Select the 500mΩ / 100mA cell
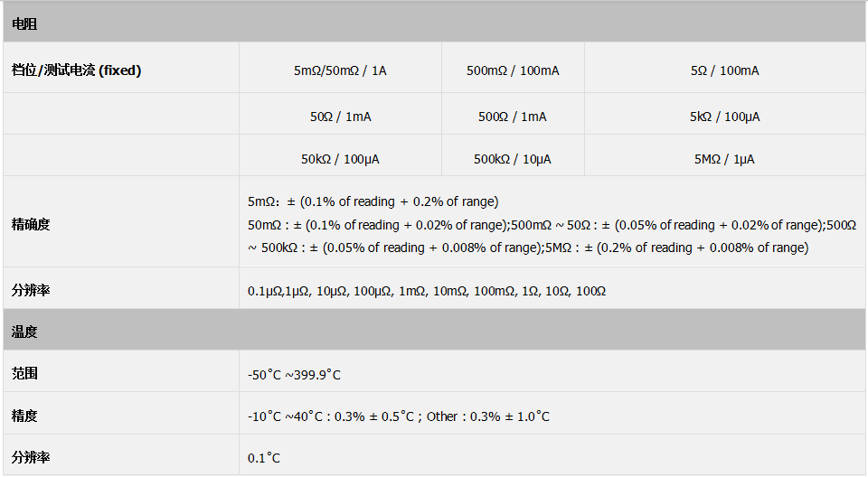The width and height of the screenshot is (868, 477). (x=513, y=70)
